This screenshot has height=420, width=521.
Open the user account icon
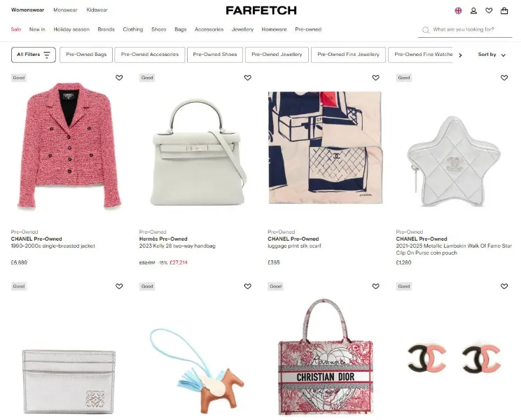(x=473, y=10)
